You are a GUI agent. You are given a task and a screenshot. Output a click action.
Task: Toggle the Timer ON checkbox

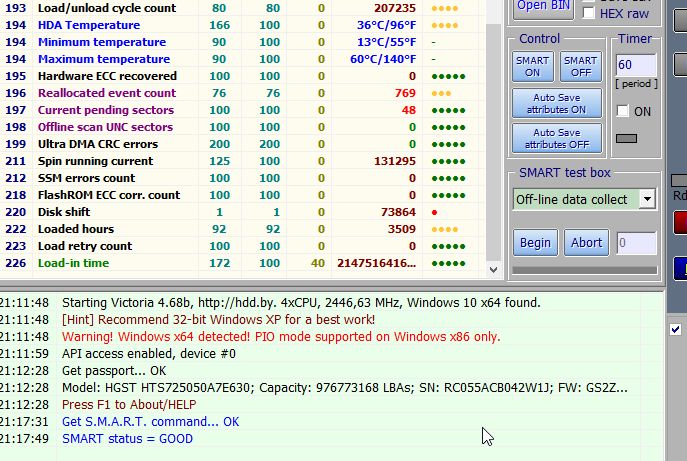623,111
